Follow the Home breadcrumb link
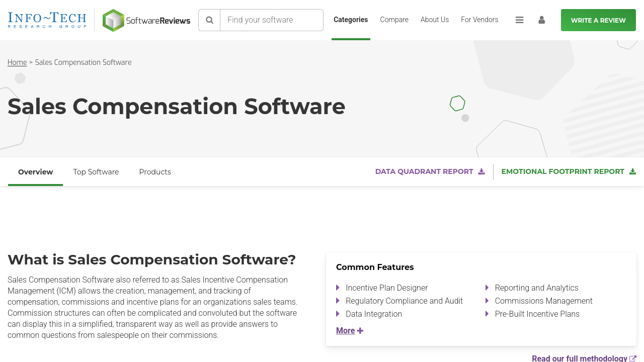The height and width of the screenshot is (362, 644). tap(17, 62)
